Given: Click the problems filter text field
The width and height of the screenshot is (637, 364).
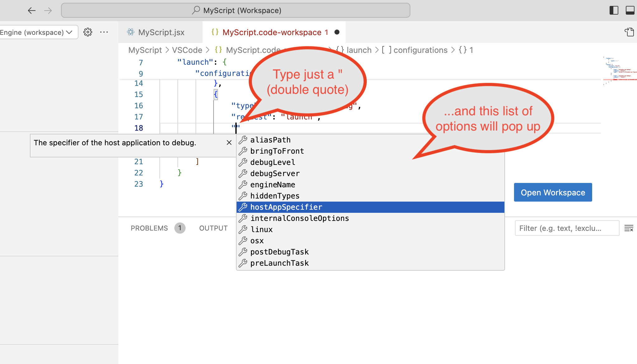Looking at the screenshot, I should click(567, 228).
